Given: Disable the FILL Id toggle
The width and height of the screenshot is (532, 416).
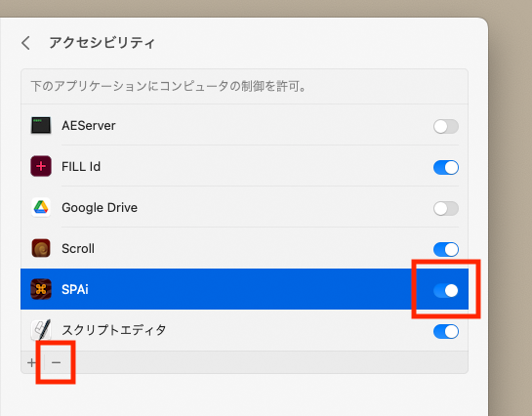Looking at the screenshot, I should [x=446, y=167].
